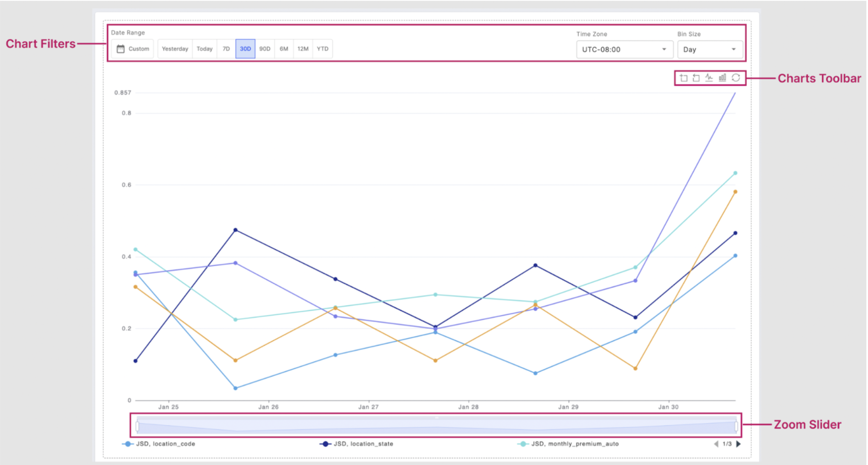868x465 pixels.
Task: Select the Today date range
Action: coord(204,49)
